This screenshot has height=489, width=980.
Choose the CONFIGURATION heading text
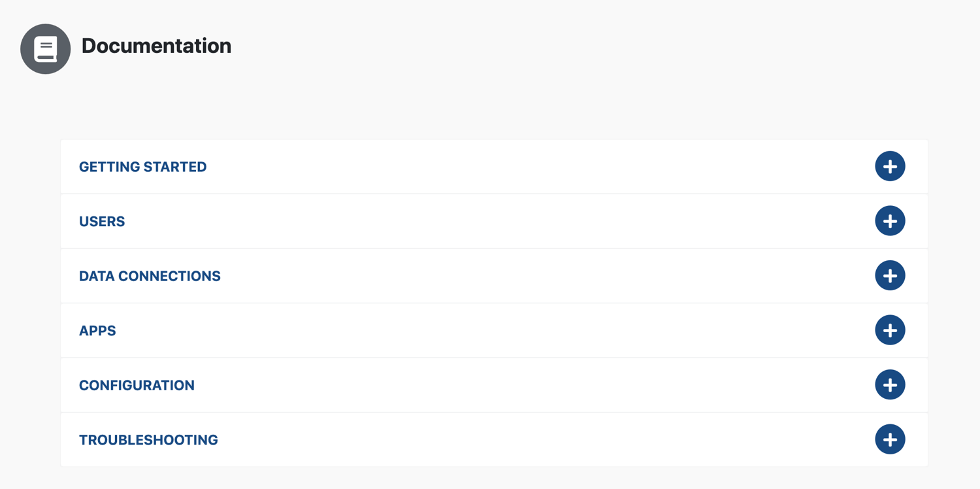pyautogui.click(x=137, y=385)
